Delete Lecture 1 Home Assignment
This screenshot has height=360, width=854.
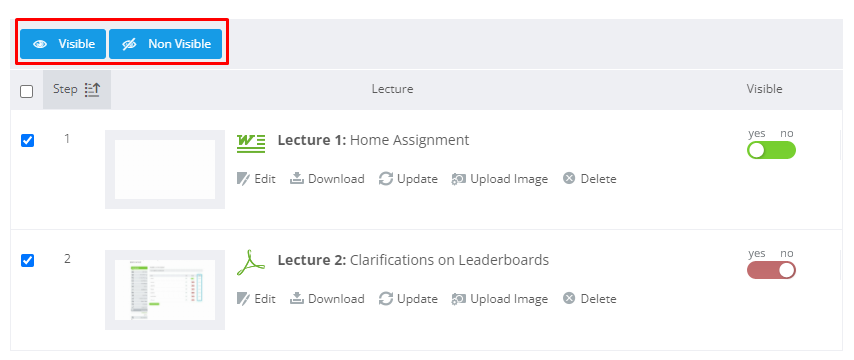[x=589, y=179]
